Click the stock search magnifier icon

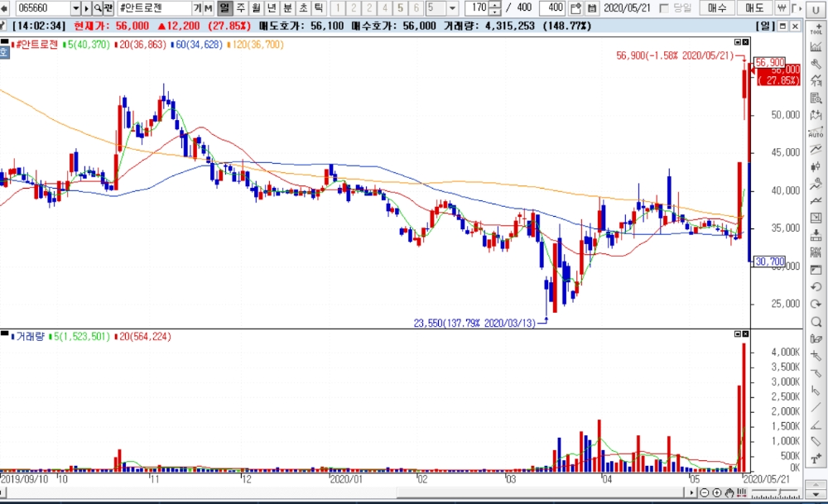coord(97,8)
